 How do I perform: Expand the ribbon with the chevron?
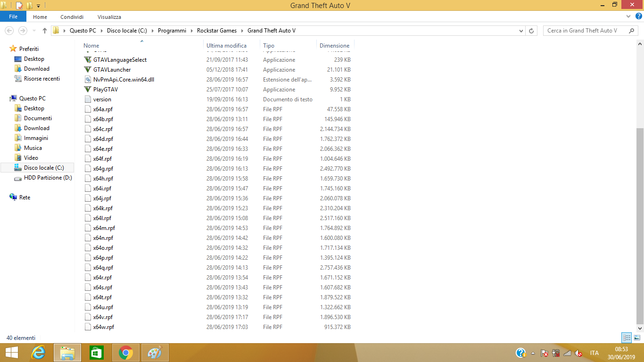click(629, 16)
